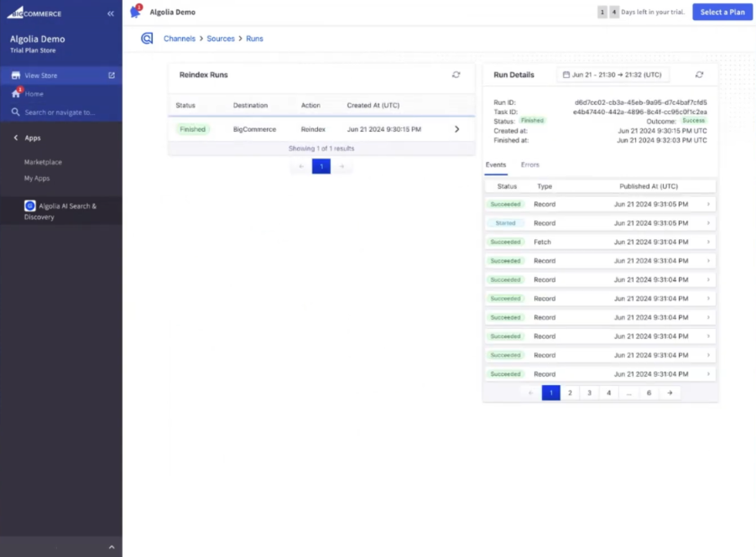Go back using Apps chevron arrow
This screenshot has height=557, width=756.
pos(16,138)
